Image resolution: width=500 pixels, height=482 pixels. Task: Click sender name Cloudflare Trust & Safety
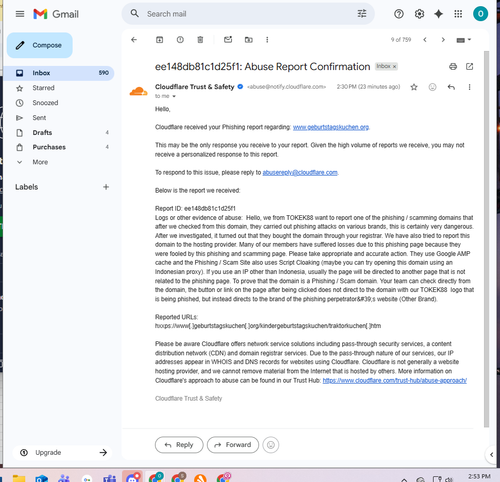coord(194,87)
